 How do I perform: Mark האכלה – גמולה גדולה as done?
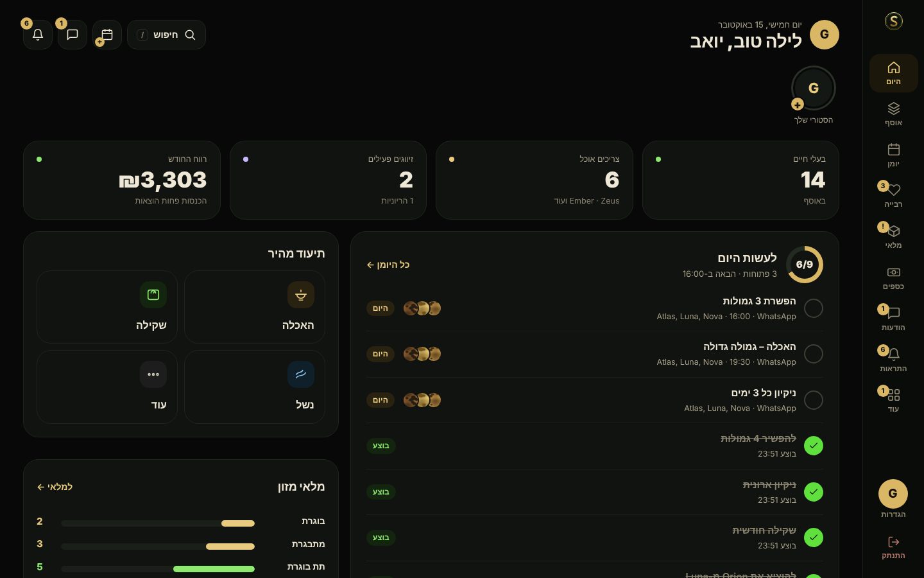[x=814, y=354]
